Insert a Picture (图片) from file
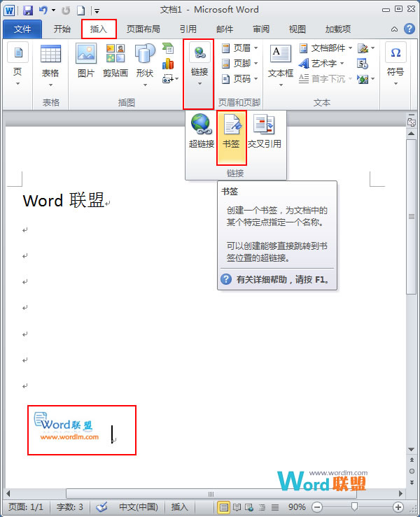Image resolution: width=420 pixels, height=517 pixels. click(x=86, y=62)
